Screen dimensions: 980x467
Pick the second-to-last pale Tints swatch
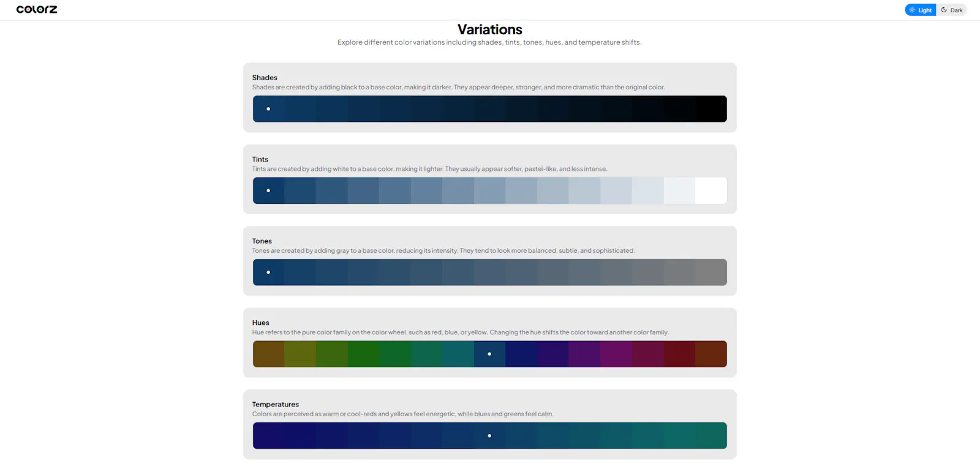tap(679, 190)
